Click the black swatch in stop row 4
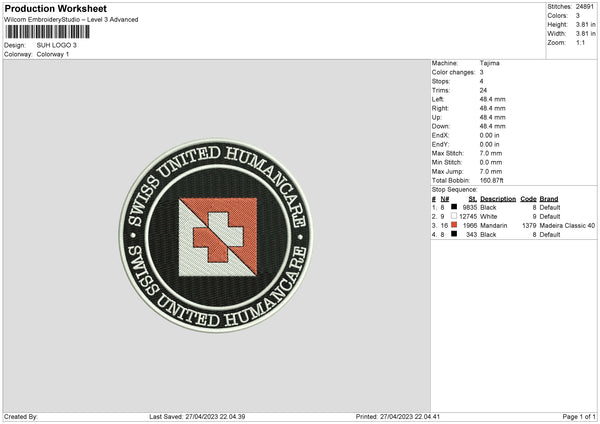 (x=454, y=234)
